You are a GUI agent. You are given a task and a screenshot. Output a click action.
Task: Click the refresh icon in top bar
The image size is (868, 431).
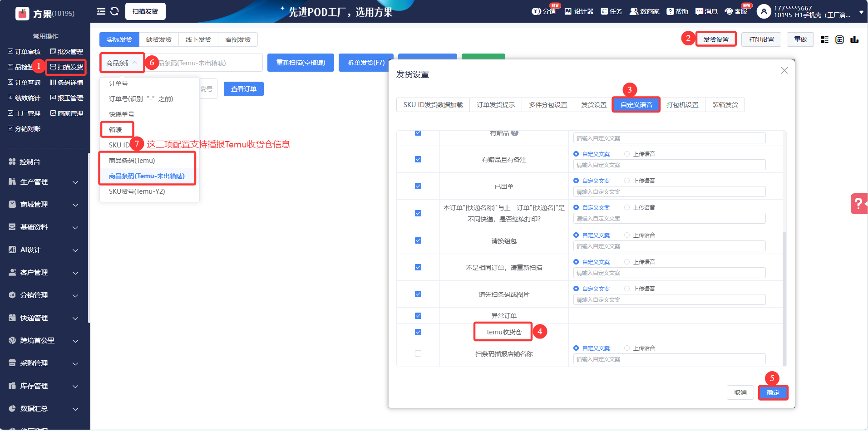click(114, 11)
